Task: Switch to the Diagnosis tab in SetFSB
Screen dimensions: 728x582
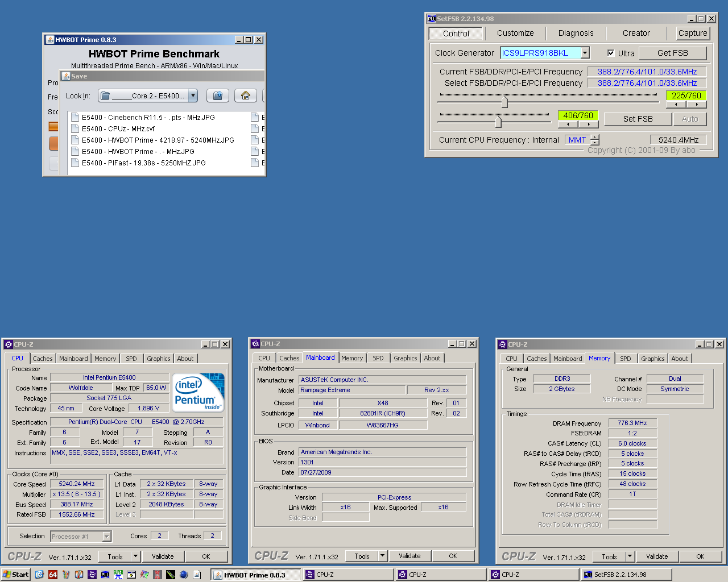Action: point(576,33)
